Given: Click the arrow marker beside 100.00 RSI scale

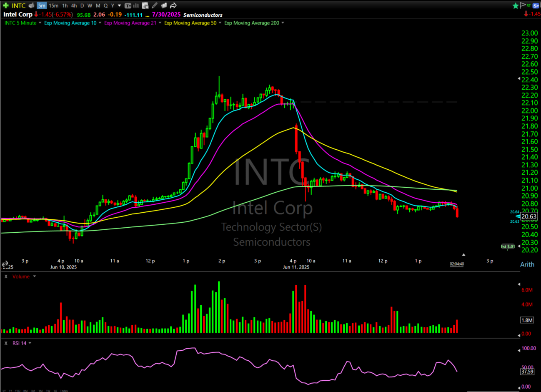Looking at the screenshot, I should click(519, 350).
